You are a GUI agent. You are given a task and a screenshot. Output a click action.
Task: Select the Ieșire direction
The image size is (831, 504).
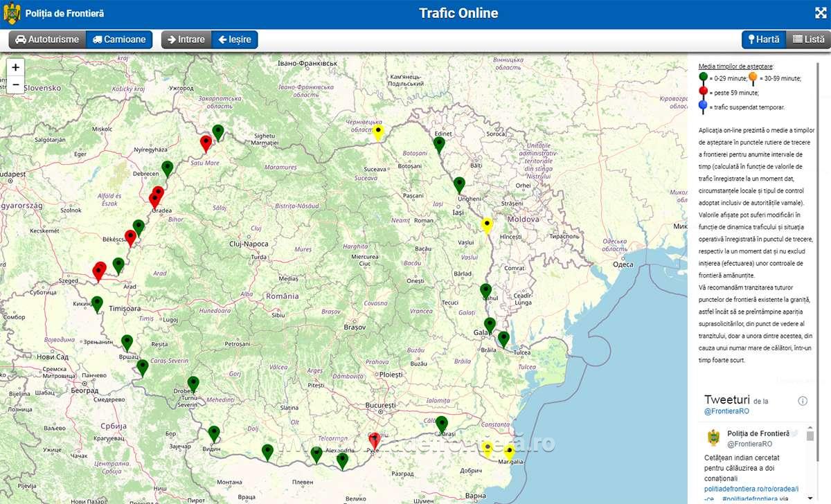pos(234,39)
